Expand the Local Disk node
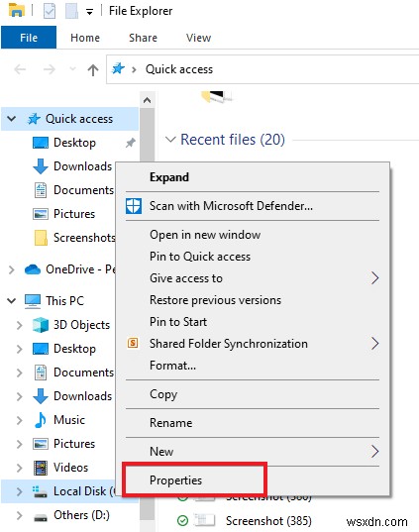 [20, 491]
